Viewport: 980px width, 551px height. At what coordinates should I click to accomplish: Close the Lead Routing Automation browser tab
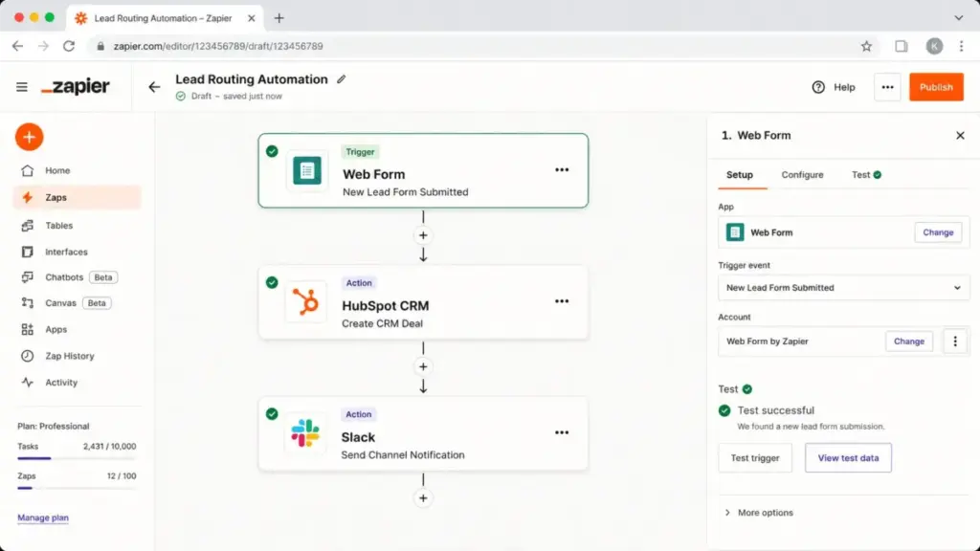pyautogui.click(x=252, y=18)
